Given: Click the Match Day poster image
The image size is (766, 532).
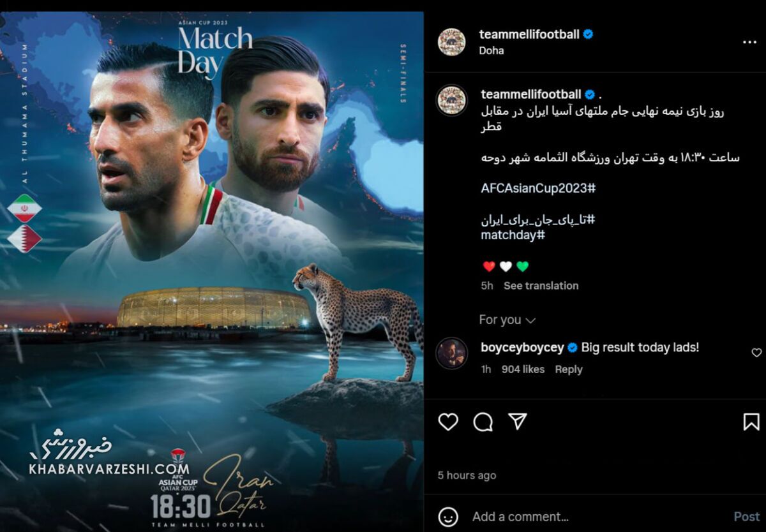Looking at the screenshot, I should click(x=212, y=272).
